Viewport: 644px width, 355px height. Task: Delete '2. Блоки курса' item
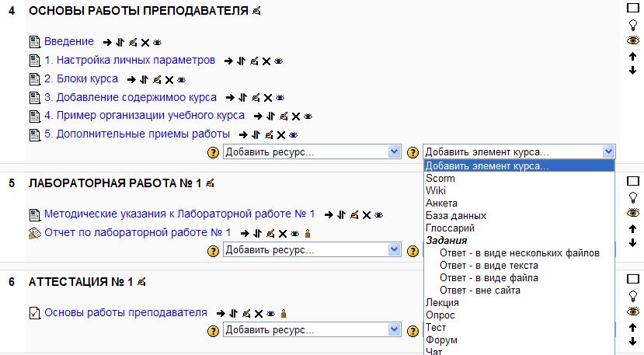click(169, 80)
